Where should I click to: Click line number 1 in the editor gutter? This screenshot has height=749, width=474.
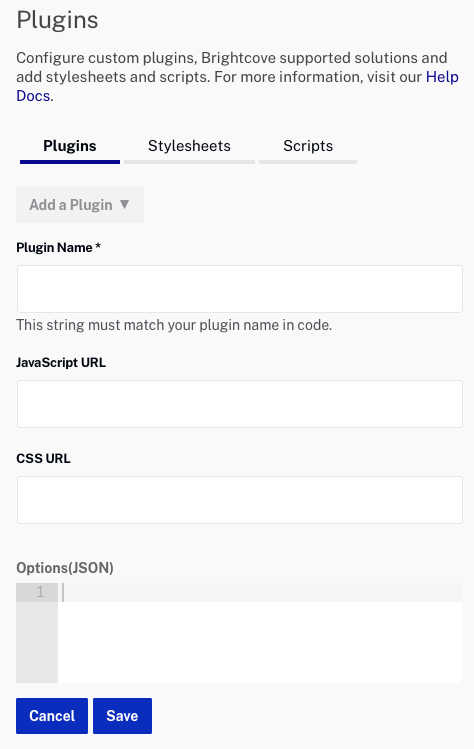click(40, 592)
